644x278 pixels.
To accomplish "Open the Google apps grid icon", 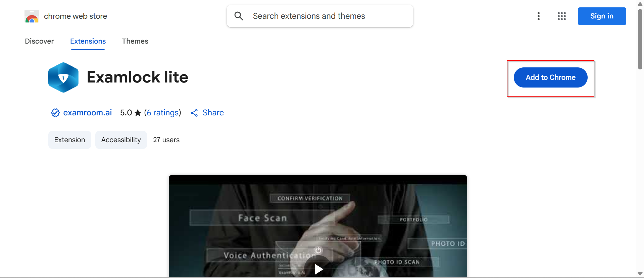I will (561, 16).
